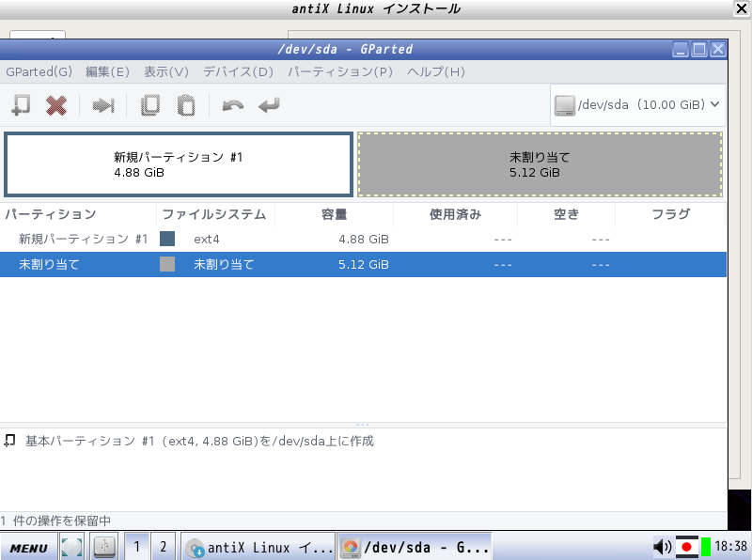Click the pane divider handle above operations list
Screen dimensions: 752x560
click(x=363, y=425)
